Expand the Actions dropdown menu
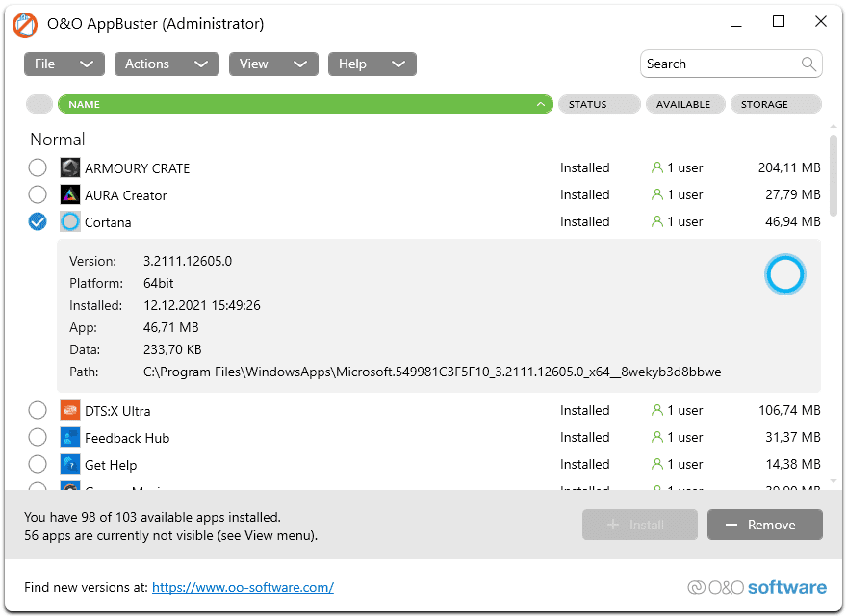The width and height of the screenshot is (847, 616). point(167,64)
